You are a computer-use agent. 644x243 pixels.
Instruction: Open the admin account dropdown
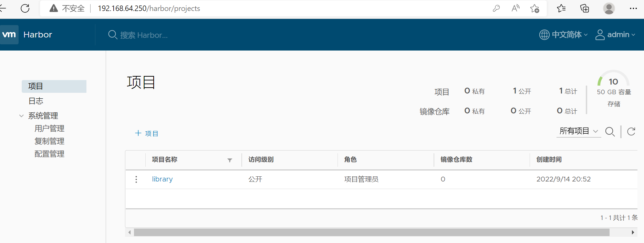tap(621, 35)
